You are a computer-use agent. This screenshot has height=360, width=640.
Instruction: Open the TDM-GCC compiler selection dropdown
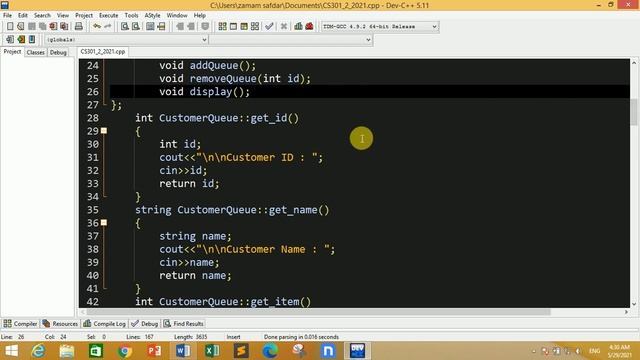pos(380,27)
